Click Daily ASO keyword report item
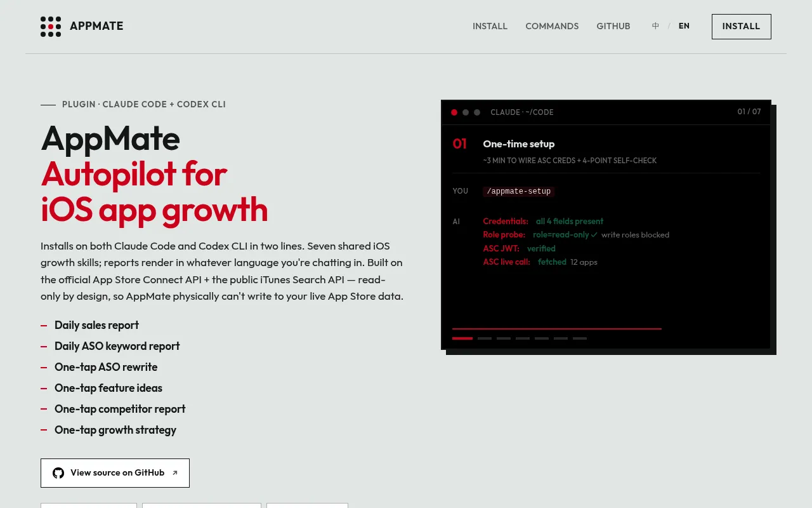 (x=117, y=346)
